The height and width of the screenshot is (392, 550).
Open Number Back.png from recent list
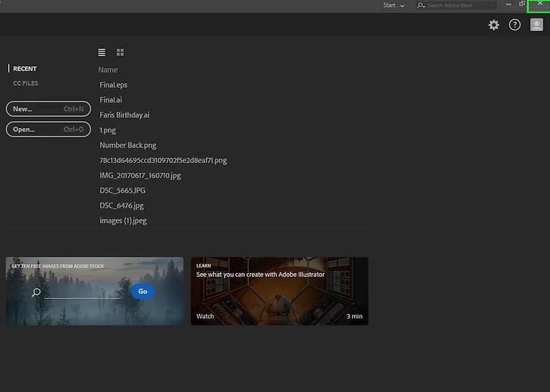[127, 145]
